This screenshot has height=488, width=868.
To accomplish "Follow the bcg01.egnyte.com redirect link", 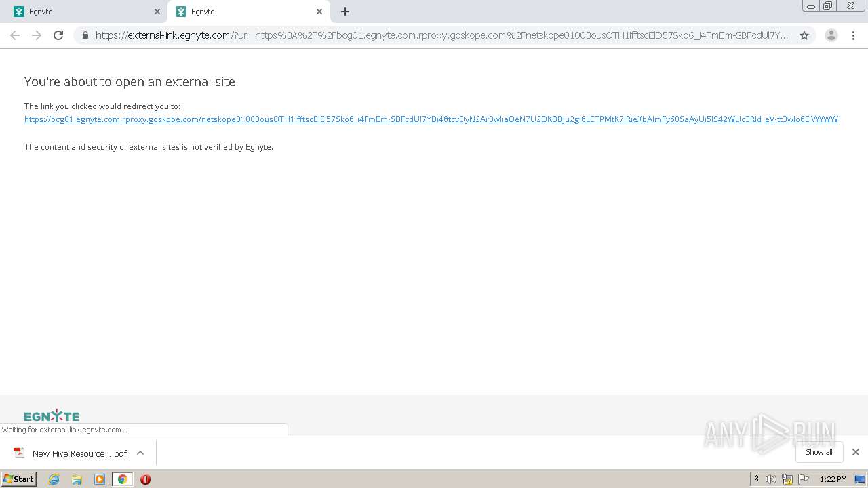I will [431, 119].
